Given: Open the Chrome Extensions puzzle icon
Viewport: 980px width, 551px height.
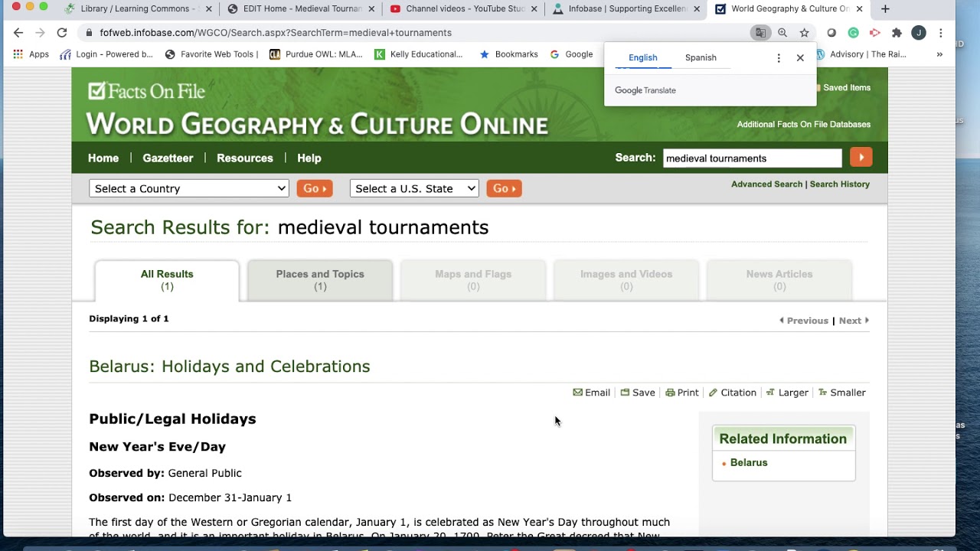Looking at the screenshot, I should tap(897, 33).
